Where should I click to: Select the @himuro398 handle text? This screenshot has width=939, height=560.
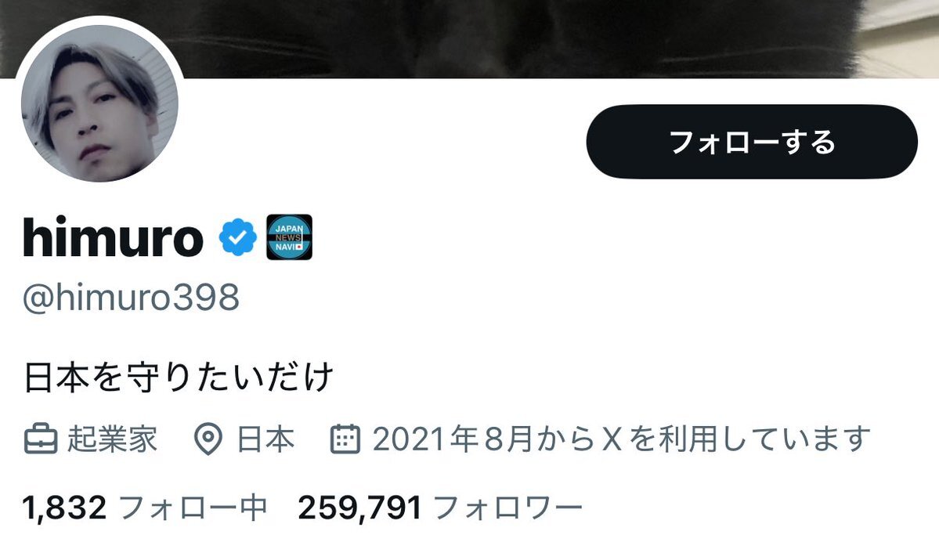click(131, 297)
